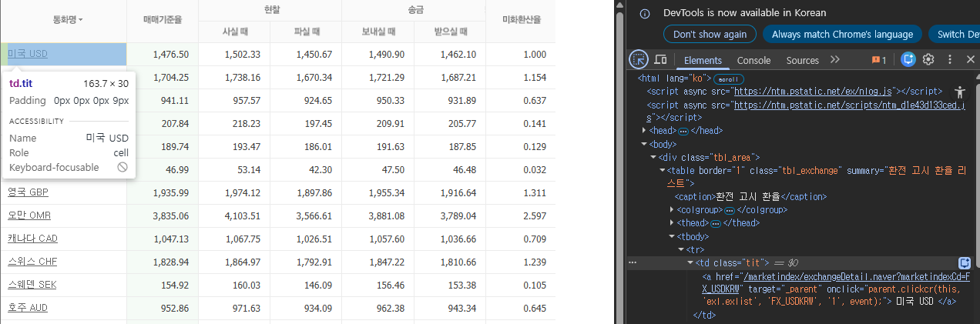
Task: Open the ntm_d1e43d133ced.js script link
Action: point(849,105)
